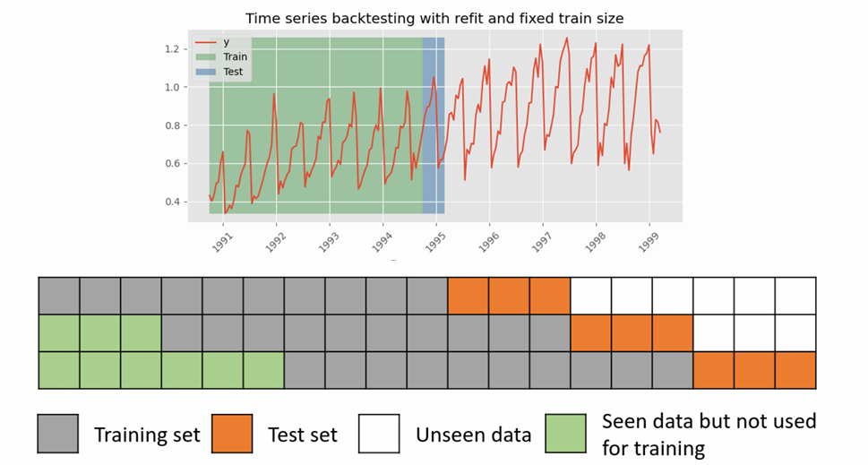Click the blue Test patch in chart legend
Screen dimensions: 868x465
(205, 72)
